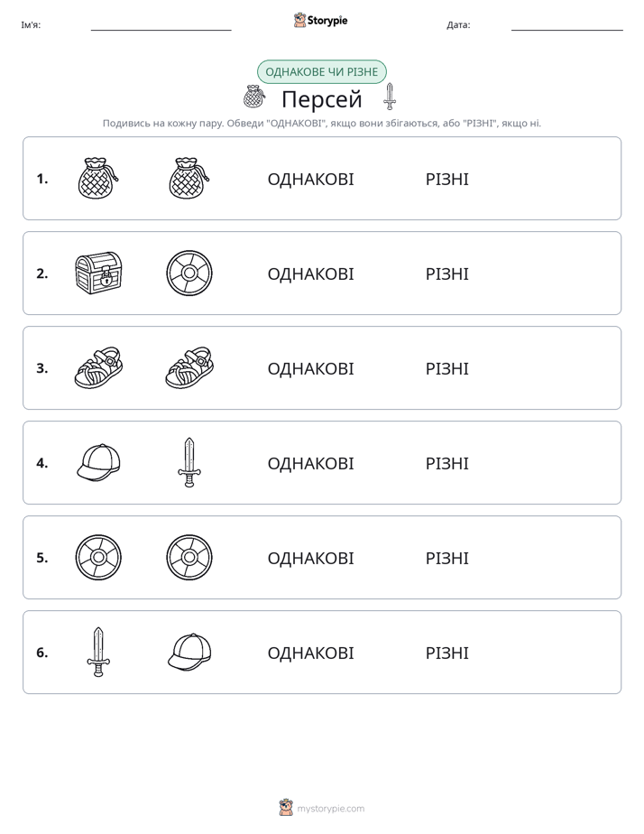This screenshot has width=644, height=834.
Task: Click the ОДНАКОВЕ ЧИ РІЗНЕ badge
Action: (x=321, y=72)
